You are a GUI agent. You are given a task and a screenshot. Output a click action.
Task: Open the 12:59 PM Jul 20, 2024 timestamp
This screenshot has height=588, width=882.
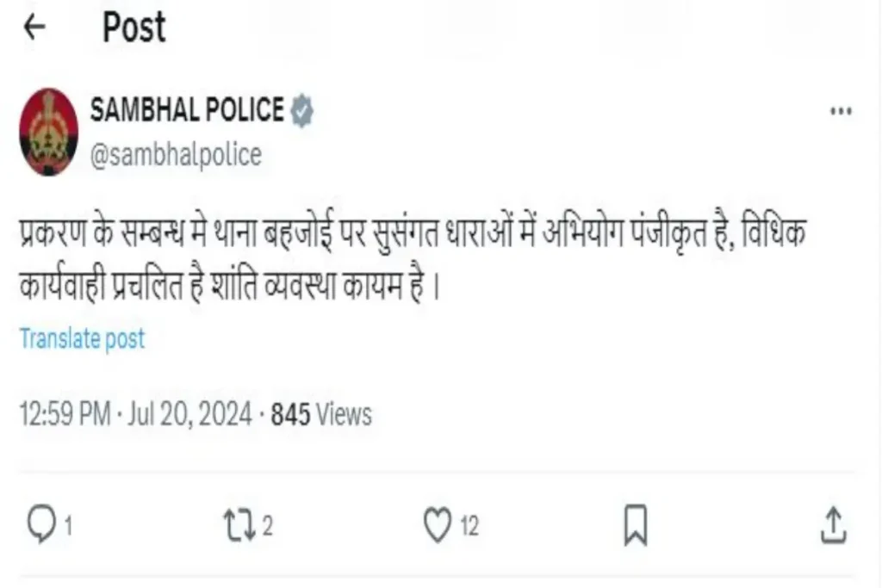(x=135, y=414)
